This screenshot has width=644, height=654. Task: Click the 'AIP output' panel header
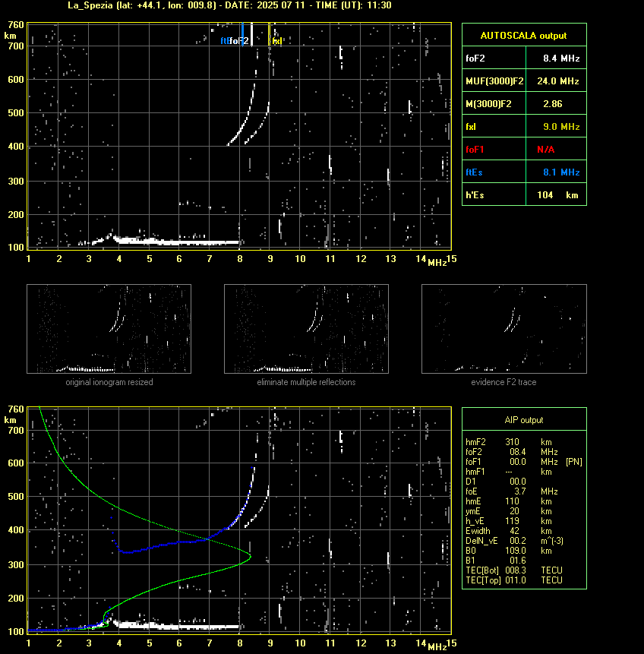tap(524, 420)
